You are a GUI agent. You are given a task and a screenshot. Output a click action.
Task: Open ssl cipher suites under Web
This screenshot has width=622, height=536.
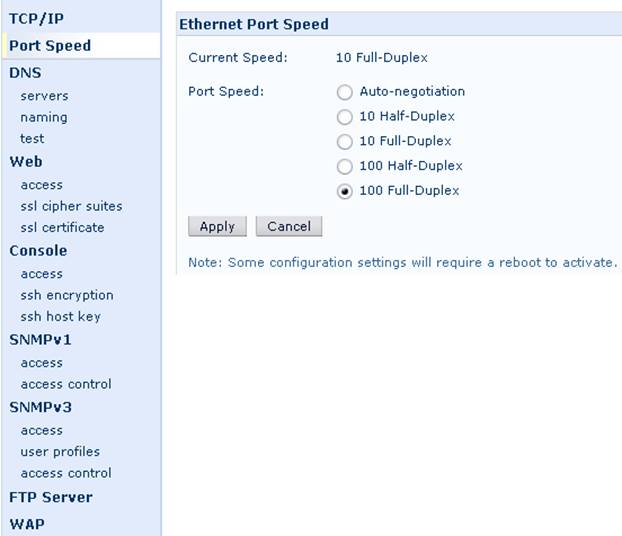click(x=71, y=206)
